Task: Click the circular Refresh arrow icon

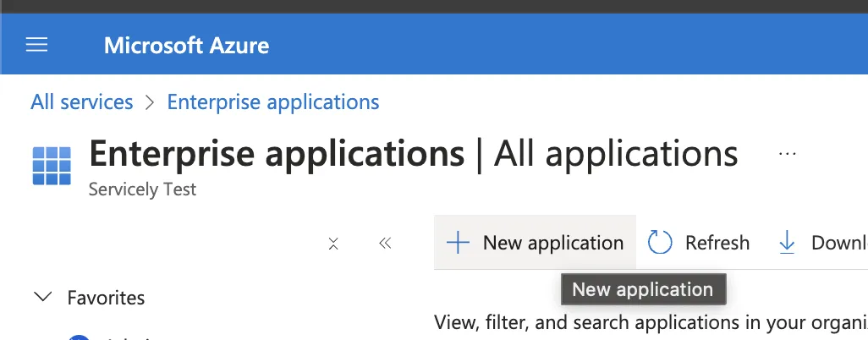Action: click(660, 243)
